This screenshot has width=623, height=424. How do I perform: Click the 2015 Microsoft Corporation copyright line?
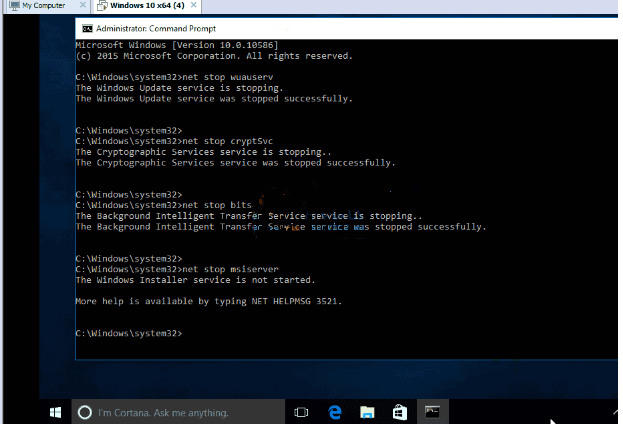click(x=214, y=56)
